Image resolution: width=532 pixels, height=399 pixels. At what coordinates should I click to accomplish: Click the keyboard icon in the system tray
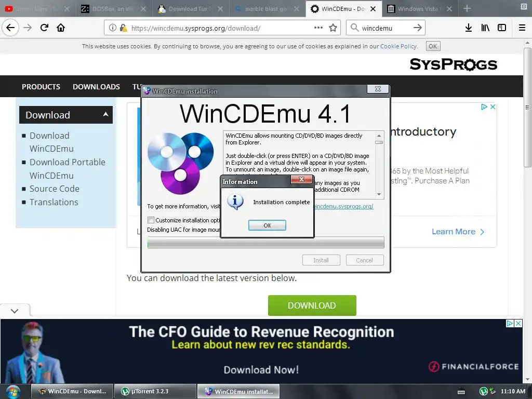point(461,392)
